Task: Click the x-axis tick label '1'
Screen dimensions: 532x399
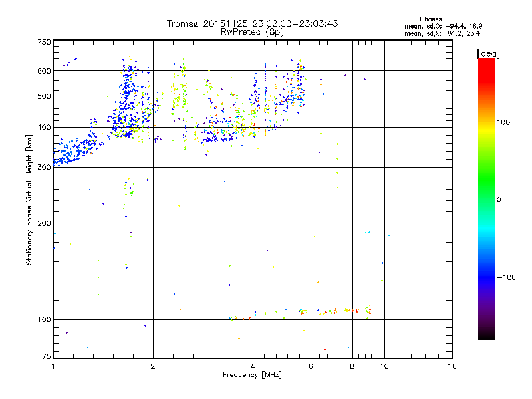Action: click(x=53, y=366)
